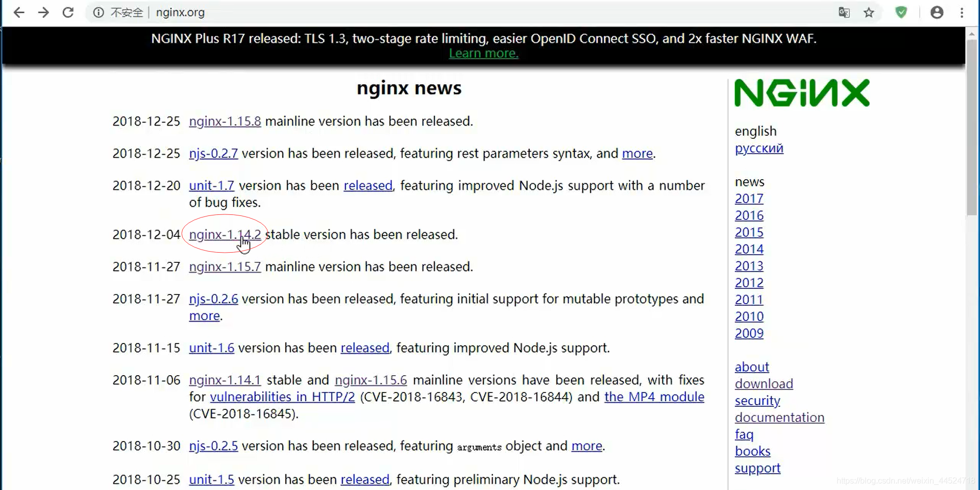Open the books link

[753, 451]
